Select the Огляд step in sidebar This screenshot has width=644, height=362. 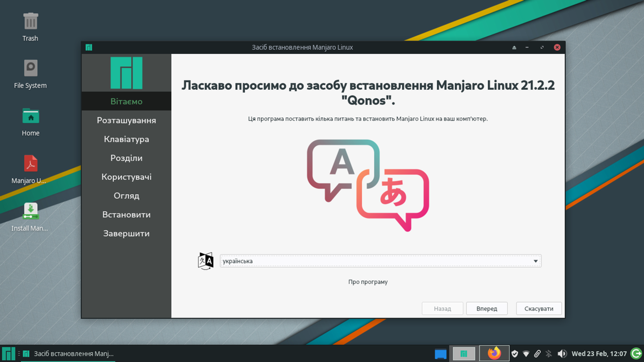pos(126,195)
